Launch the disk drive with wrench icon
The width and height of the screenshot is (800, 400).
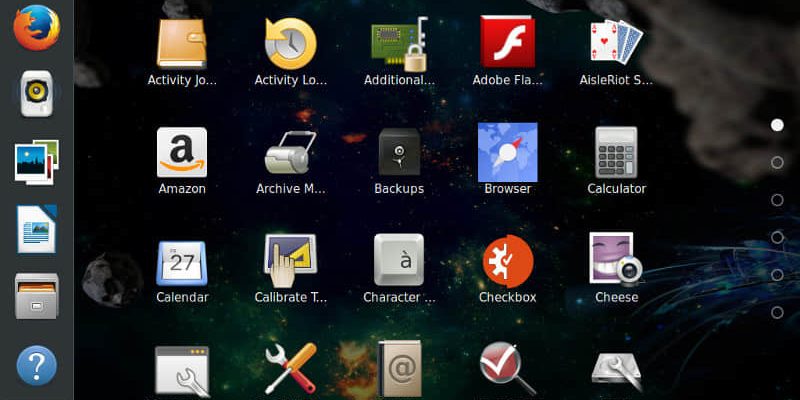[x=616, y=373]
